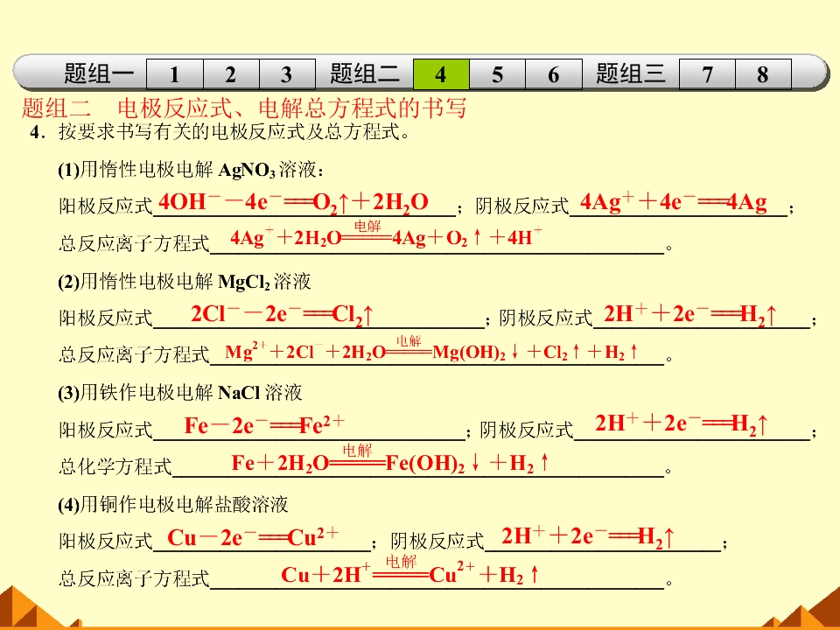Jump to question 2 tab
This screenshot has width=840, height=630.
coord(231,73)
